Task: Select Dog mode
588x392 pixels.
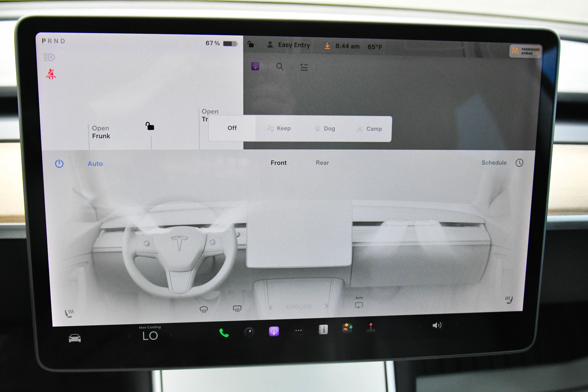Action: (325, 129)
